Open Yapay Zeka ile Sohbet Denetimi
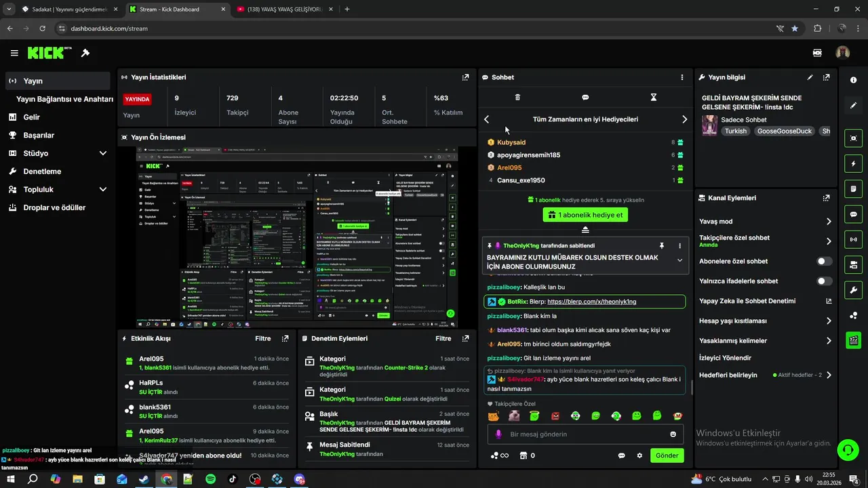 tap(766, 301)
